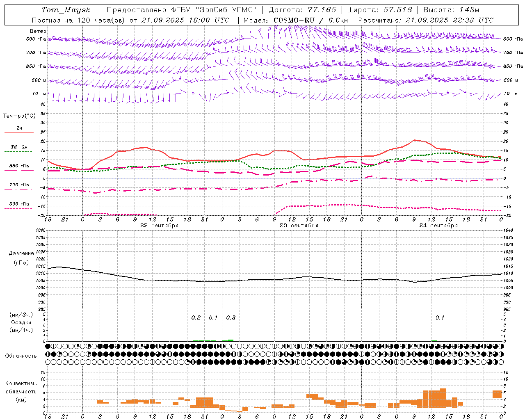
Task: Click the Давление panel label
Action: tap(21, 253)
